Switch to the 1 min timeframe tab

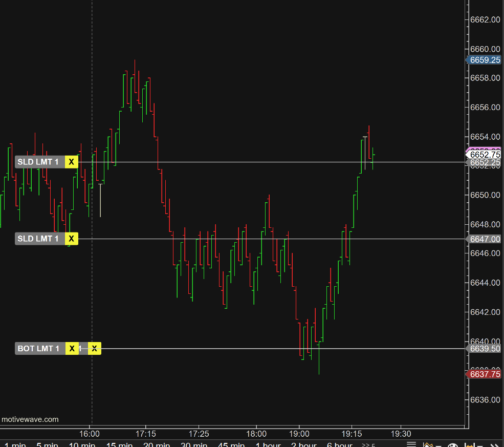pyautogui.click(x=15, y=444)
